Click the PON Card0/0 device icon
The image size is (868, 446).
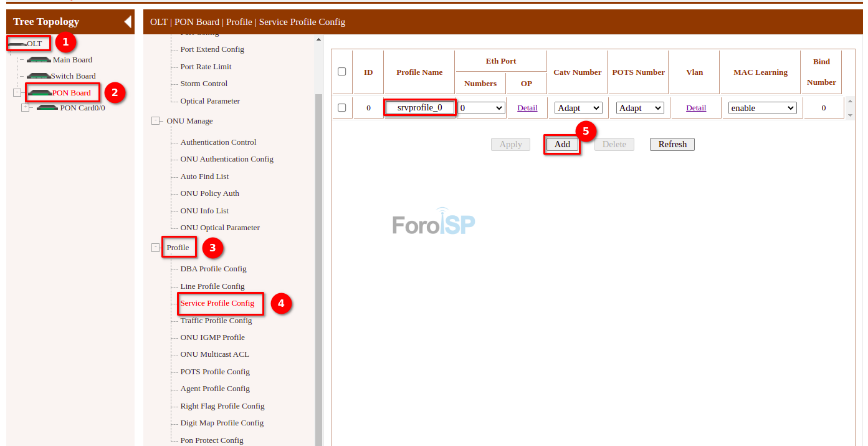pos(47,108)
